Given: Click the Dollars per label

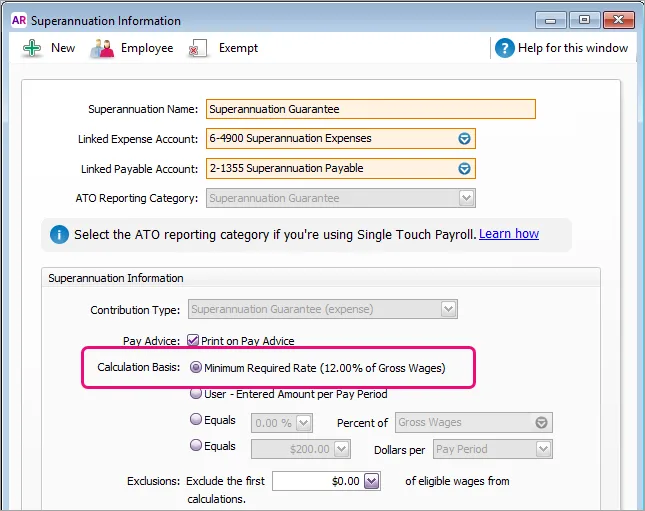Looking at the screenshot, I should (x=399, y=450).
